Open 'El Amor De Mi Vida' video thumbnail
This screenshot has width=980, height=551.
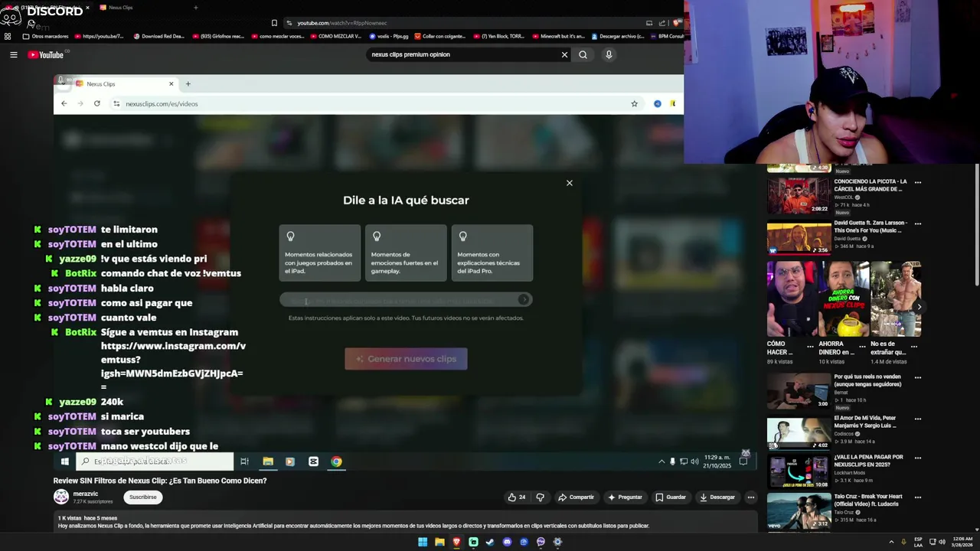point(799,432)
